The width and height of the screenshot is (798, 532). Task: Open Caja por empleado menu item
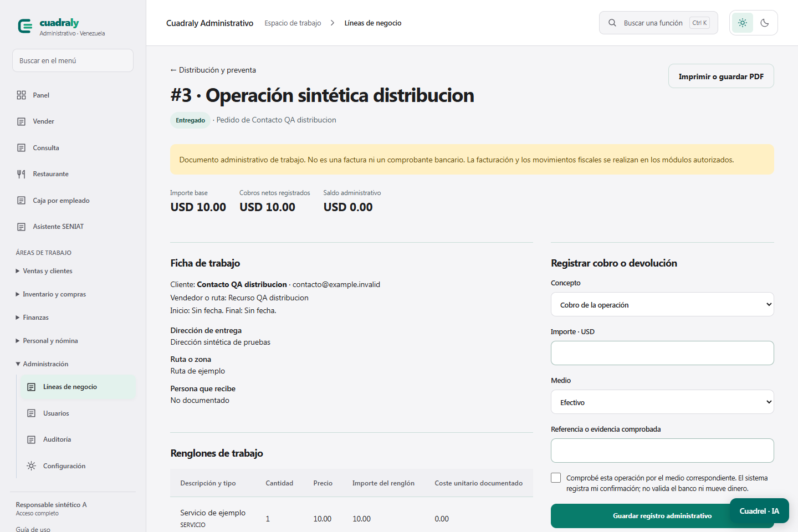pyautogui.click(x=73, y=201)
